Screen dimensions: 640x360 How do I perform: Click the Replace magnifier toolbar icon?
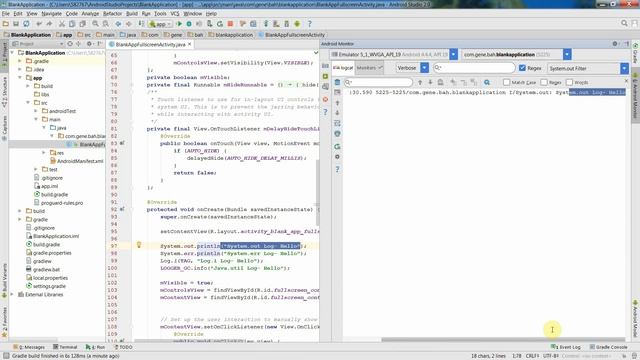105,24
